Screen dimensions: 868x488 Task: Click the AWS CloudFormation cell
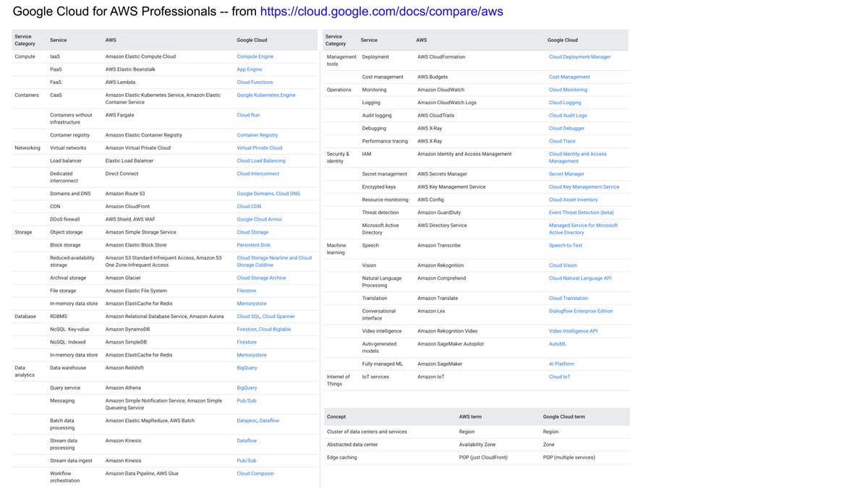[x=441, y=57]
